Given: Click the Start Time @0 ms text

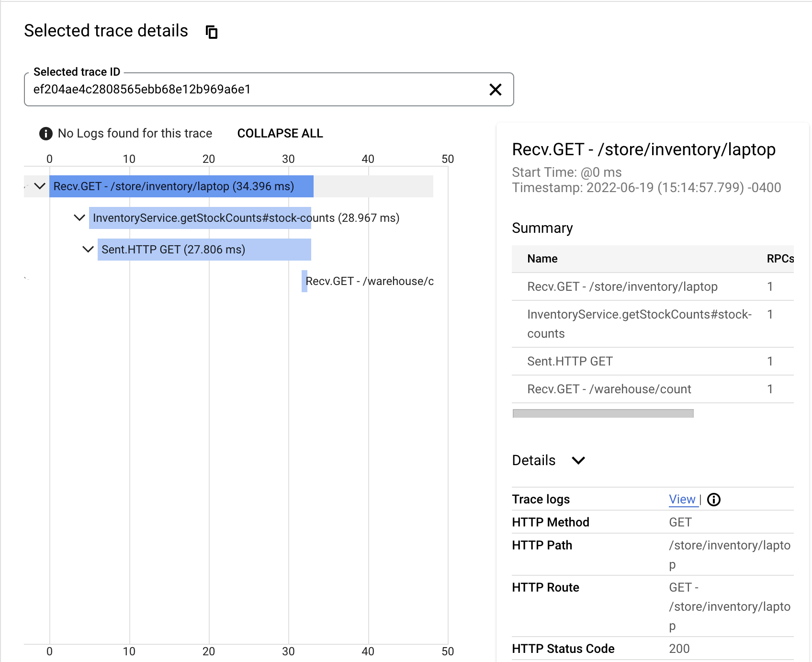Looking at the screenshot, I should point(567,172).
